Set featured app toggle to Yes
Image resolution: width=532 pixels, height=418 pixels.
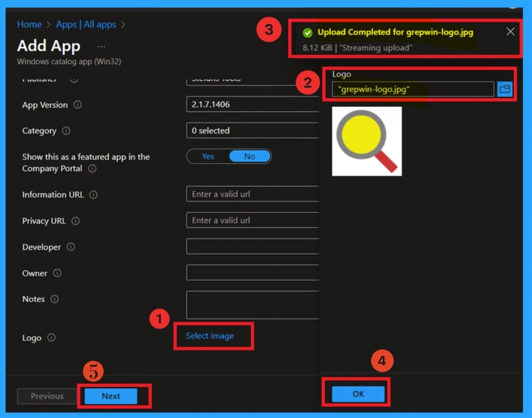[208, 156]
